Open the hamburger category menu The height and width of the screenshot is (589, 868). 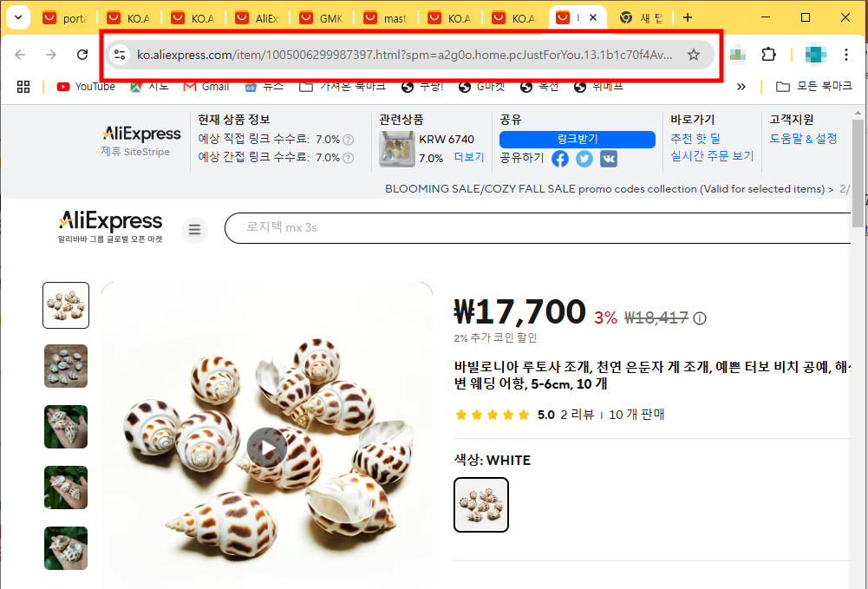coord(194,229)
